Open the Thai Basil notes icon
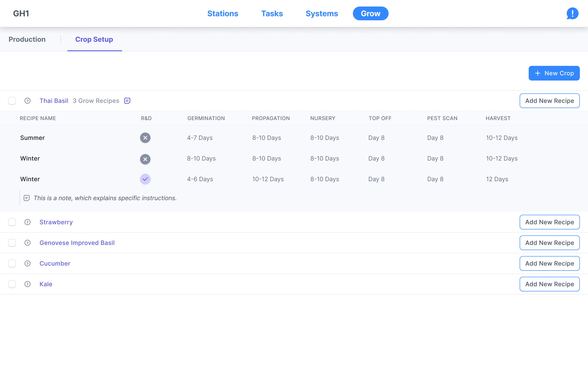 [127, 101]
